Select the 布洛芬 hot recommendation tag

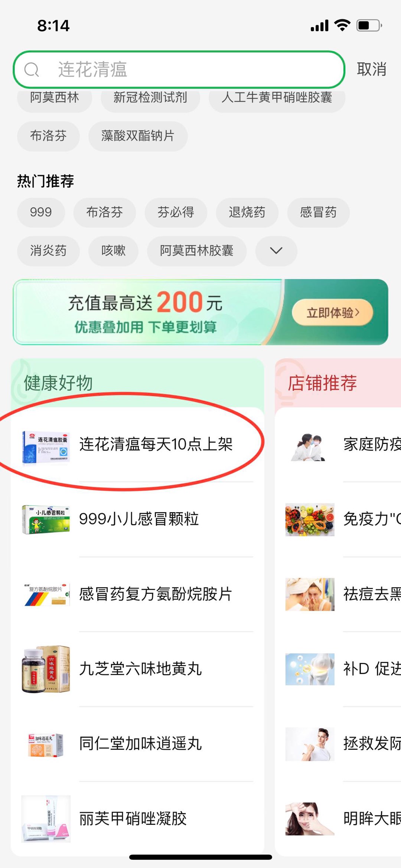click(105, 212)
